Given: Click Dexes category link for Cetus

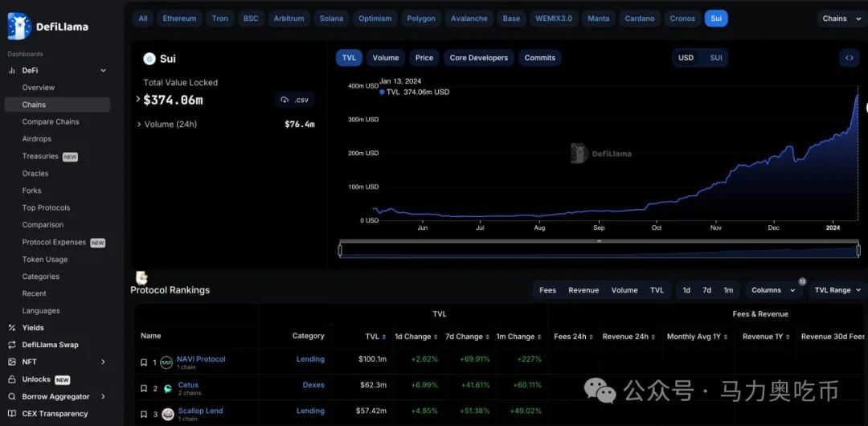Looking at the screenshot, I should coord(313,385).
